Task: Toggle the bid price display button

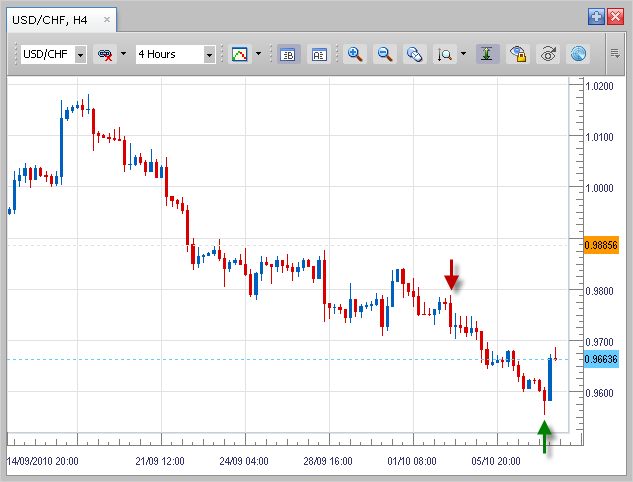Action: coord(288,54)
